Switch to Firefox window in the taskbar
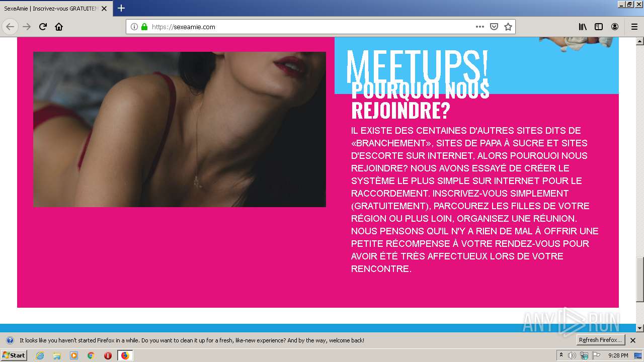 (x=125, y=355)
